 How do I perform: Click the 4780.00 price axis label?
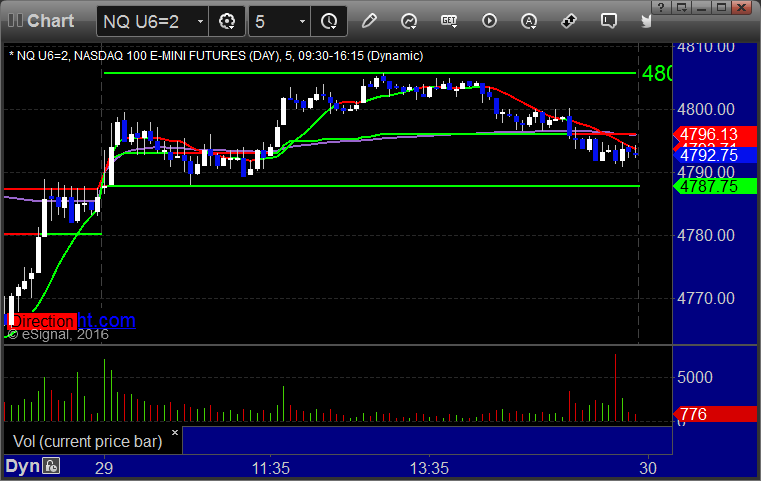(x=706, y=235)
